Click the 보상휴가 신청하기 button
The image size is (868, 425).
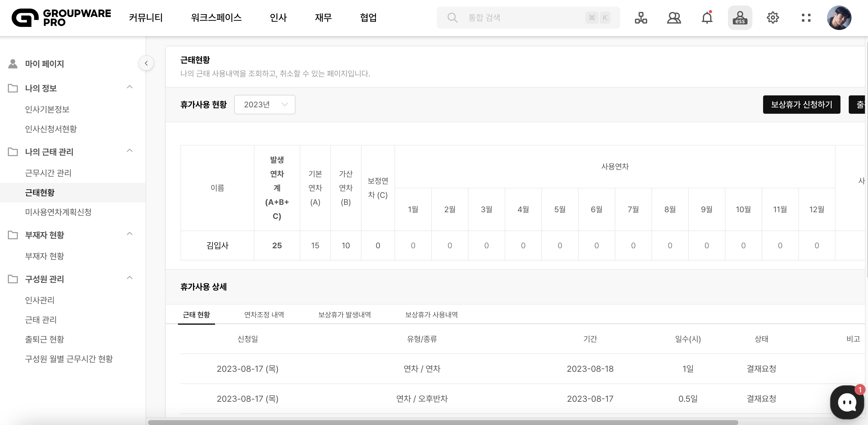coord(801,104)
